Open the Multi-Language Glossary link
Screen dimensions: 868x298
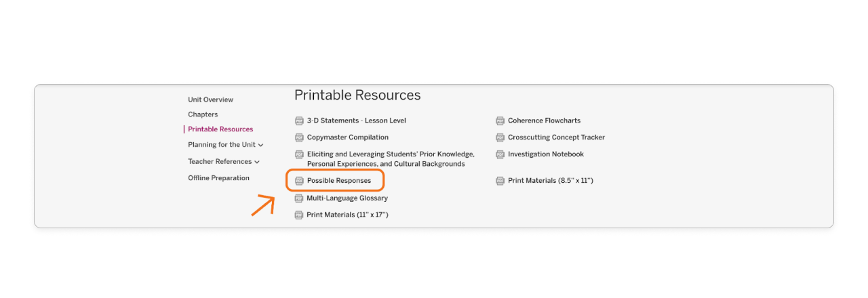click(x=347, y=198)
